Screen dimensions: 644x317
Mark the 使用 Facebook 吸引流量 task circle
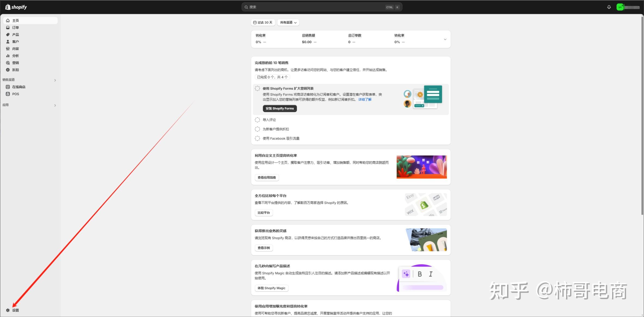pos(257,139)
